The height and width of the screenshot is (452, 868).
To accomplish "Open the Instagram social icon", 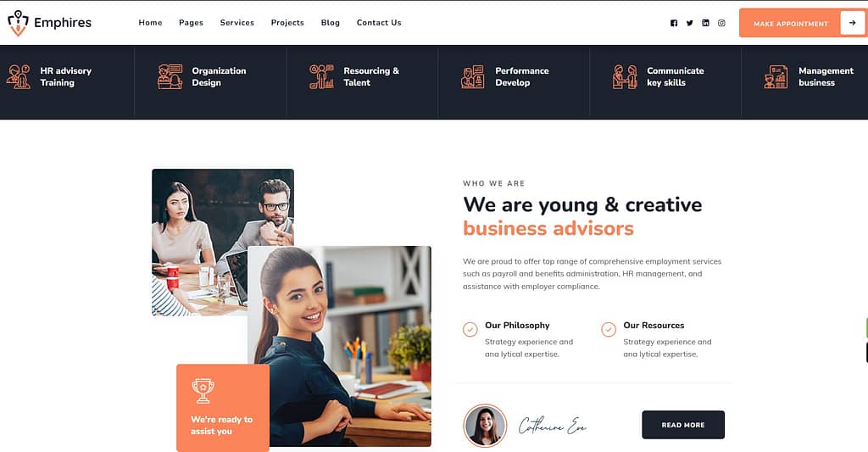I will point(721,23).
